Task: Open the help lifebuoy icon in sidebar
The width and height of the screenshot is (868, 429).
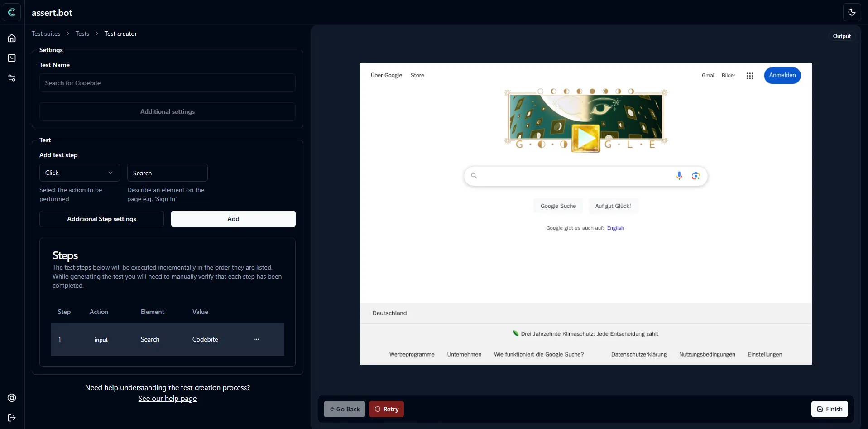Action: click(x=12, y=398)
